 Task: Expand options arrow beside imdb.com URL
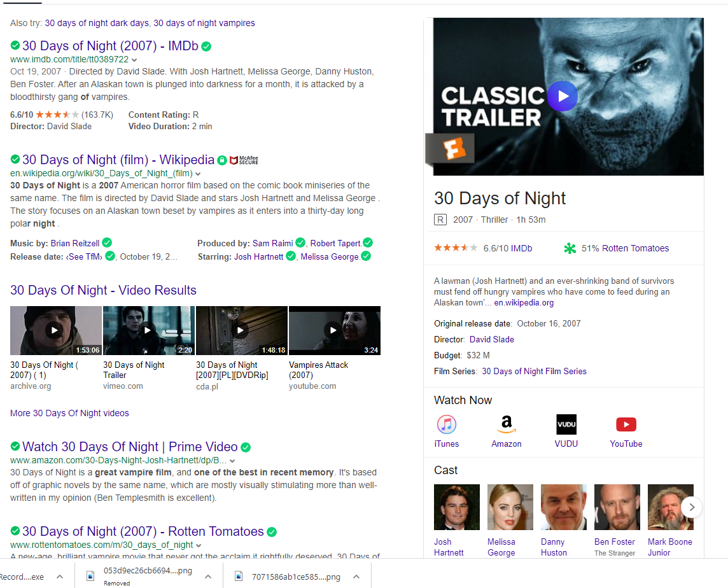[134, 60]
